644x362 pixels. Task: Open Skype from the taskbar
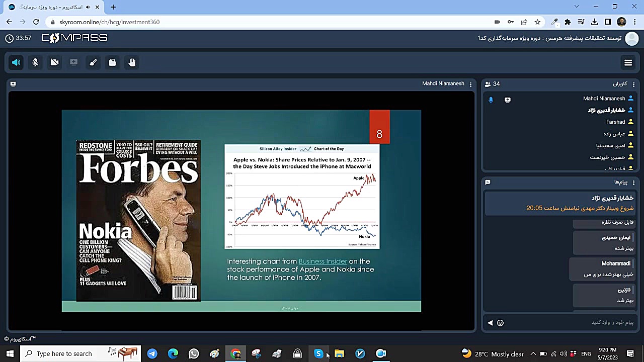tap(318, 353)
